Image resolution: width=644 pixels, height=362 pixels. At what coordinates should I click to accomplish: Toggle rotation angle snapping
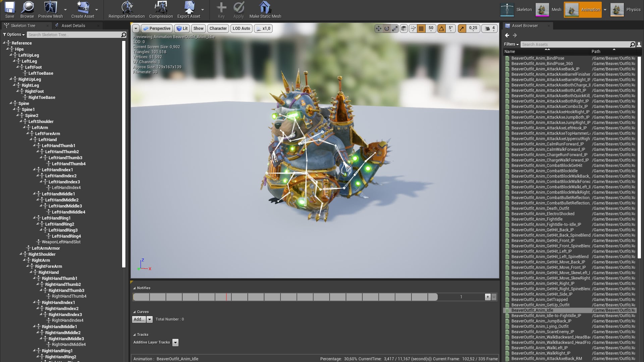[442, 28]
